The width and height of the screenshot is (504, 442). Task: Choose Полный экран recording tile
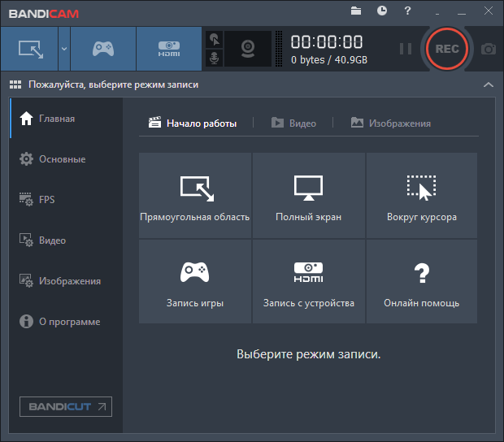309,195
